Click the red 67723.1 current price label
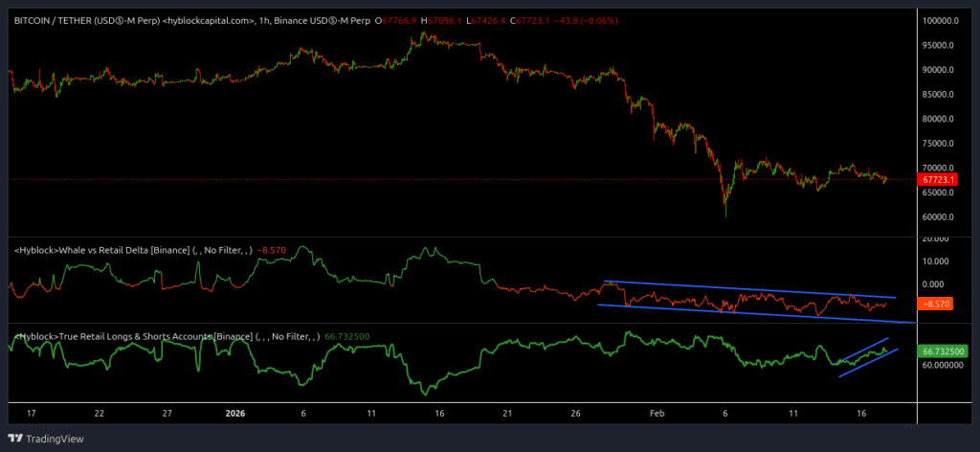This screenshot has height=452, width=980. coord(939,179)
